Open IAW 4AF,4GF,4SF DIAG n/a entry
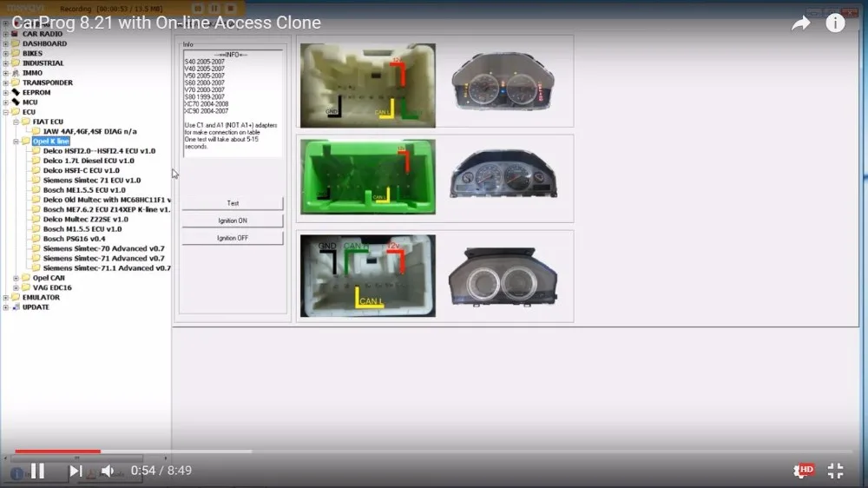Image resolution: width=868 pixels, height=488 pixels. (89, 131)
